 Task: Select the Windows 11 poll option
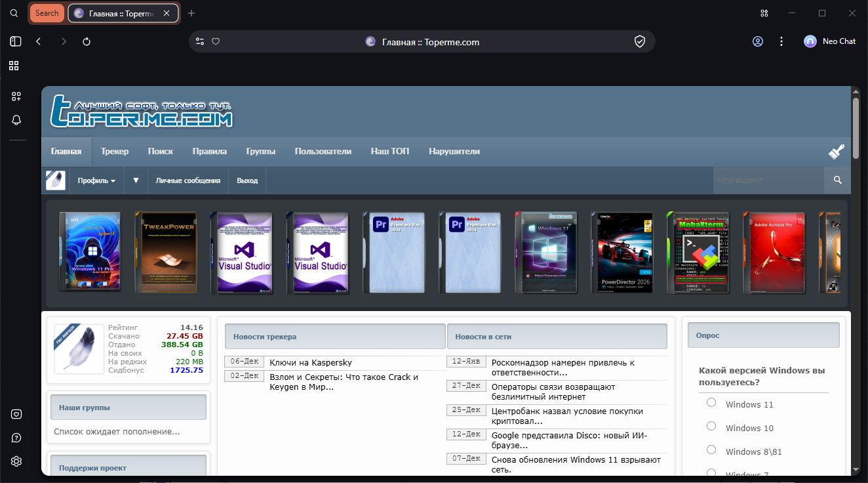click(711, 403)
